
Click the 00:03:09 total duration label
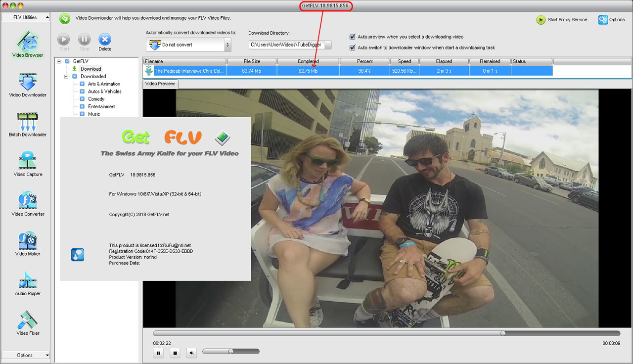click(611, 343)
